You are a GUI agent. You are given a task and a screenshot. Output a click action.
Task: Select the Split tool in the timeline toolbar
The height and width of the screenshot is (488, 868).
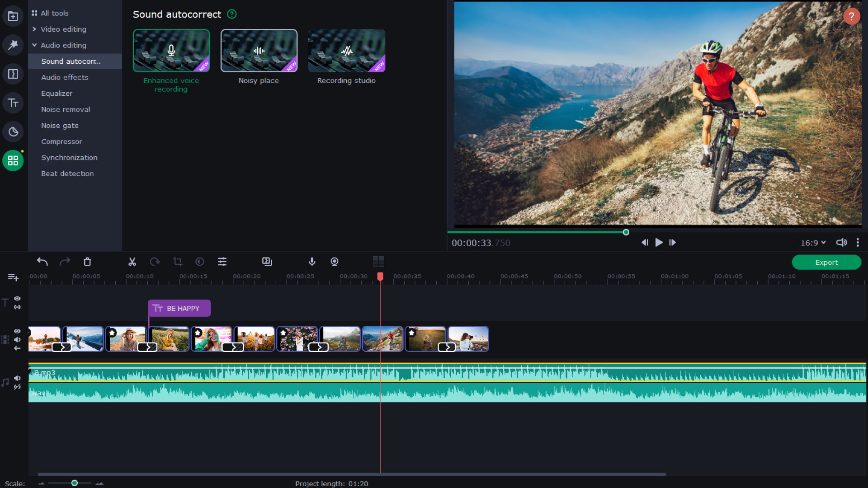pos(132,262)
